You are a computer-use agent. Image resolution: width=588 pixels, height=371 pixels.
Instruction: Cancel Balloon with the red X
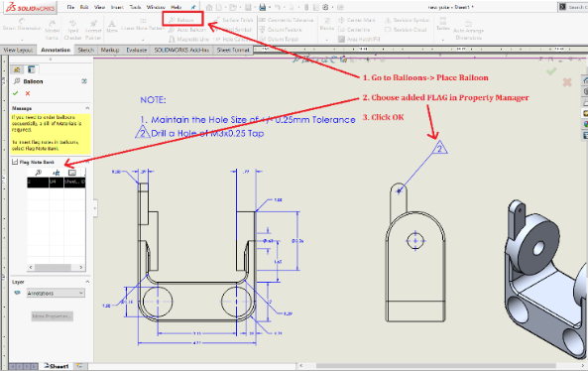(x=28, y=93)
